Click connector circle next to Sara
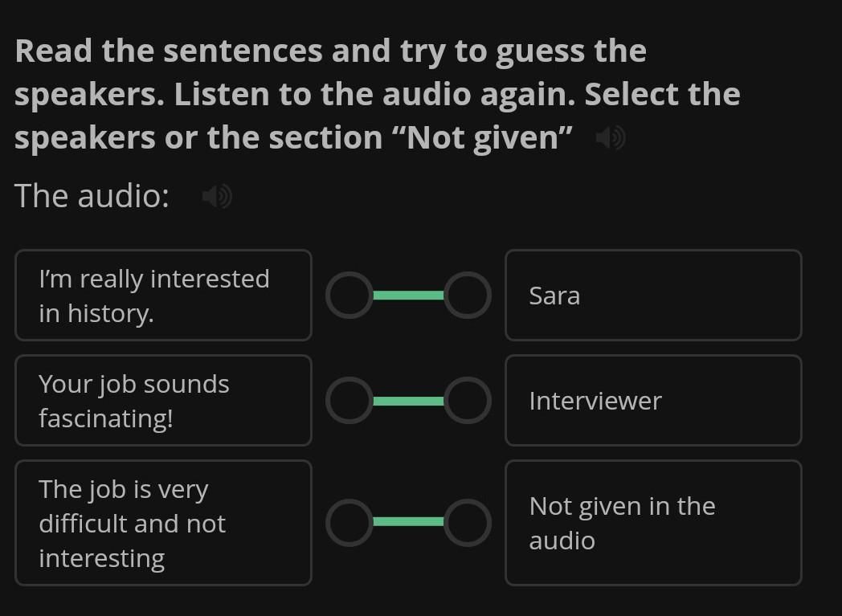 (x=468, y=296)
